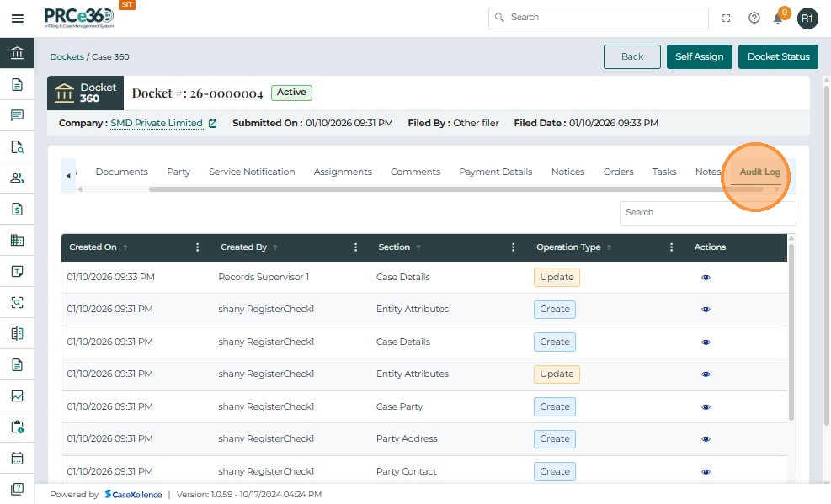831x504 pixels.
Task: Open Operation Type column options menu
Action: click(x=671, y=247)
